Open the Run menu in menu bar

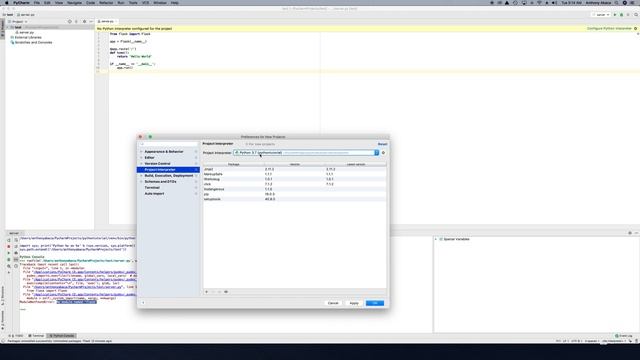[121, 3]
